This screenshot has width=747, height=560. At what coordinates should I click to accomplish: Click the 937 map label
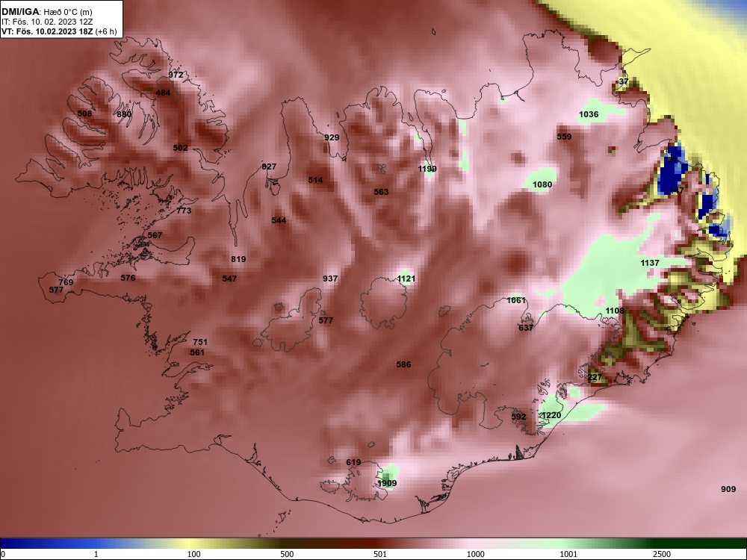tap(330, 279)
